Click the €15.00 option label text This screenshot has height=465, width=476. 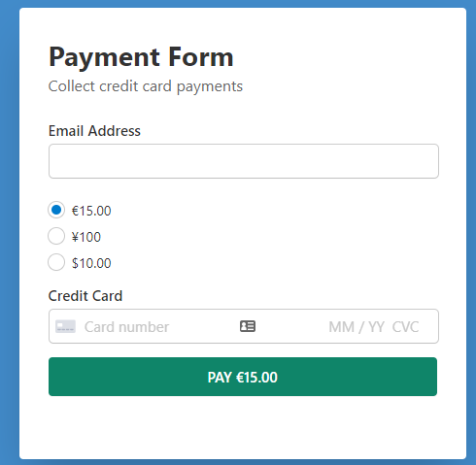coord(91,211)
